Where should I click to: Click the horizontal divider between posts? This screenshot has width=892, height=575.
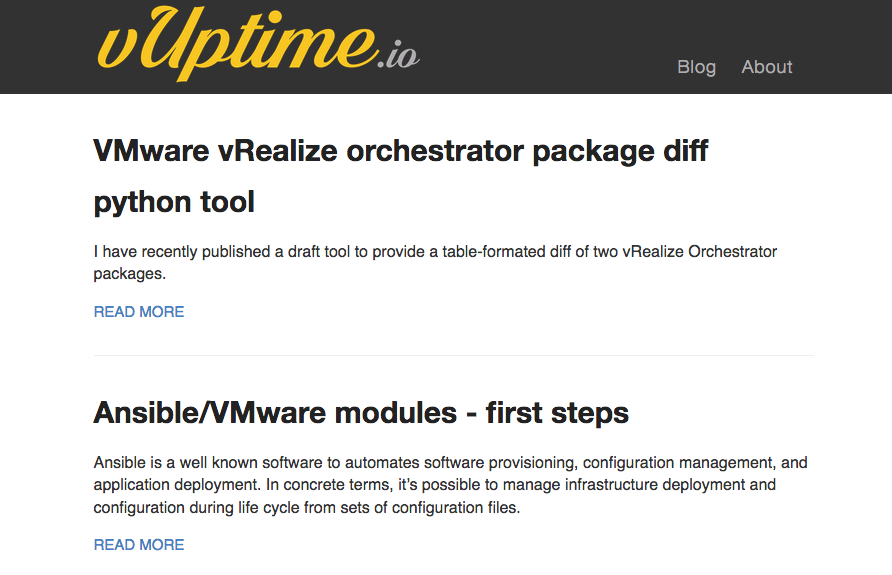click(x=453, y=355)
